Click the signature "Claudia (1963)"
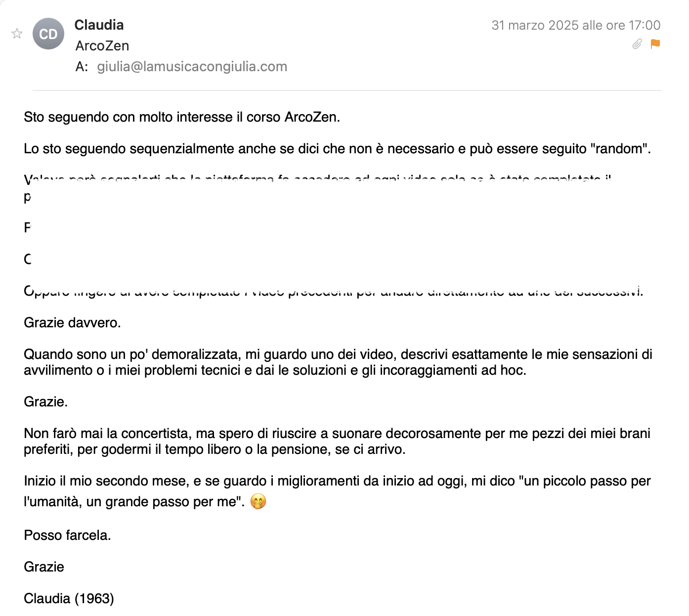Viewport: 689px width, 616px height. [x=69, y=599]
